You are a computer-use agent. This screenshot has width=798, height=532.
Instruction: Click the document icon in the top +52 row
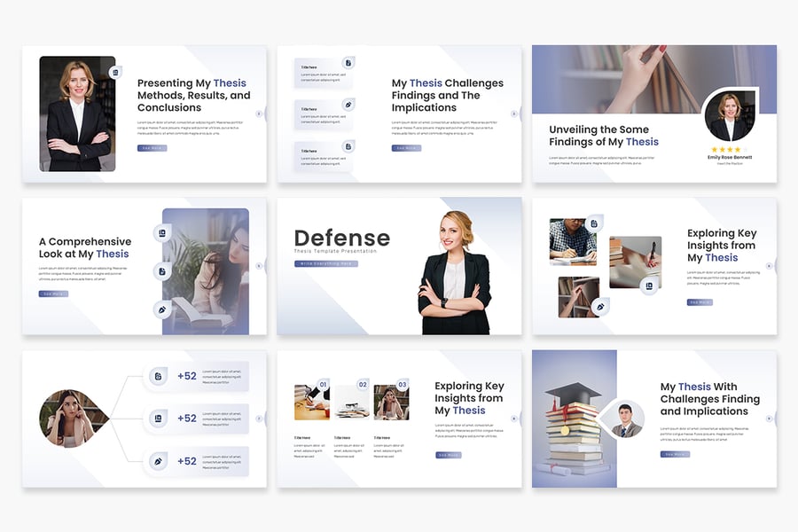(x=158, y=376)
